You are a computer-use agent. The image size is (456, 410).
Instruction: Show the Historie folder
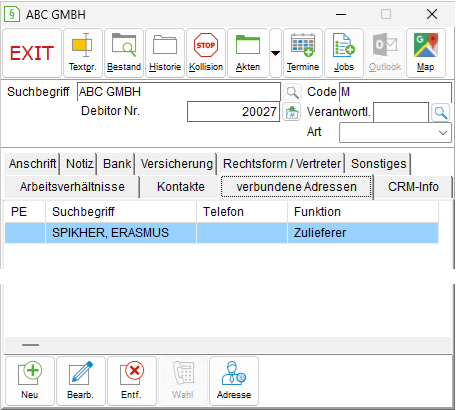pos(165,53)
